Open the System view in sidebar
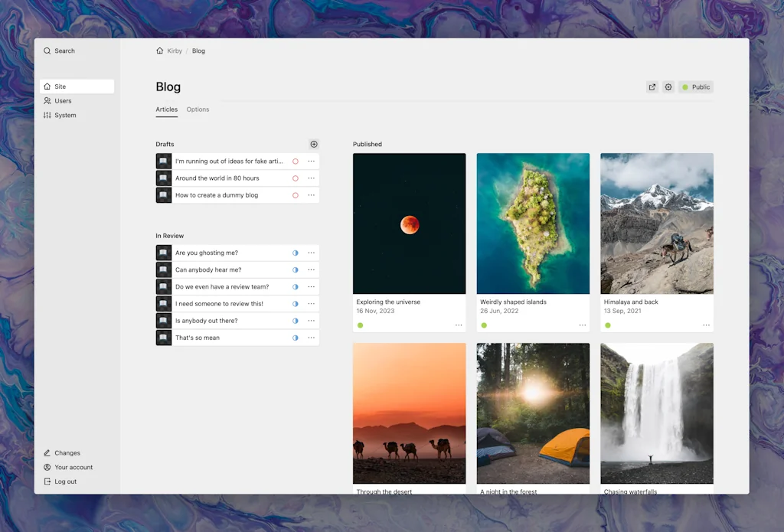784x532 pixels. (65, 116)
